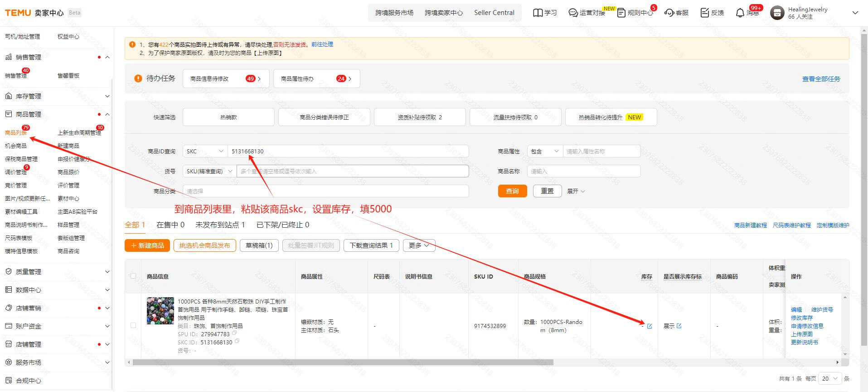The width and height of the screenshot is (868, 392).
Task: Click 合规中心 sidebar icon
Action: [9, 380]
